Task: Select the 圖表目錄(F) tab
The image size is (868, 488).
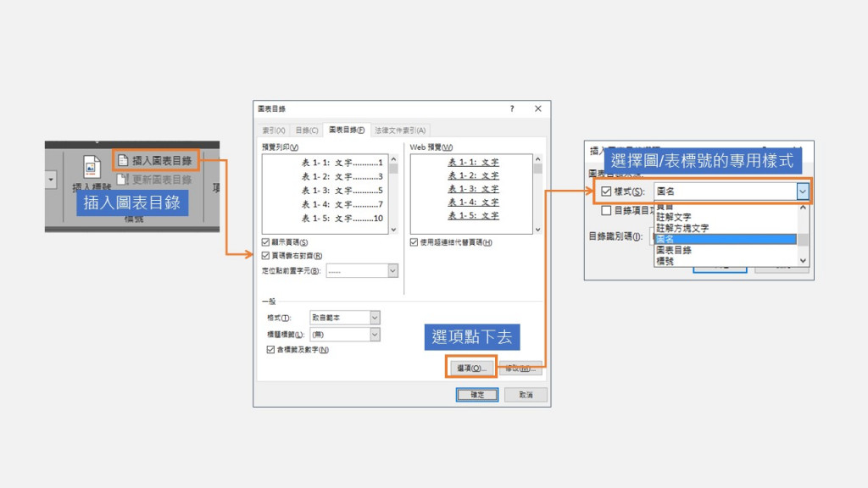Action: click(x=347, y=130)
